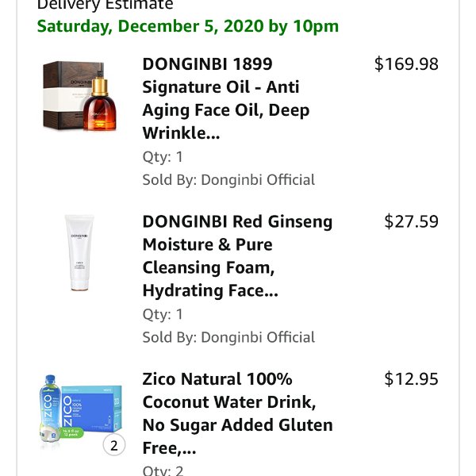Click the Saturday, December 5 delivery date

pyautogui.click(x=187, y=26)
